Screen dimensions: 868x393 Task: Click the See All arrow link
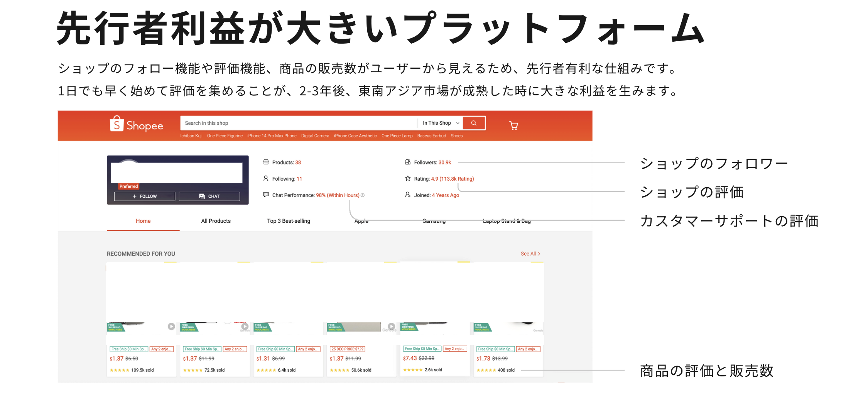[530, 254]
